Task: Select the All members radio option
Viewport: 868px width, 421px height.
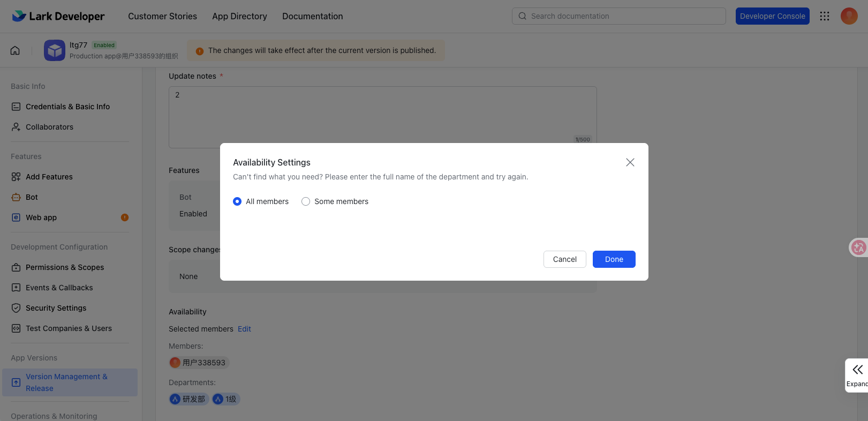Action: click(237, 201)
